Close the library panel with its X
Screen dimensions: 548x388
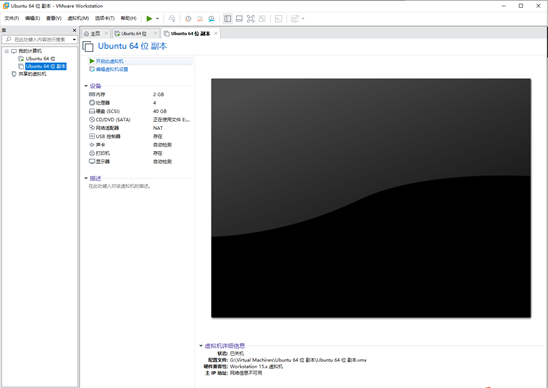click(x=74, y=30)
